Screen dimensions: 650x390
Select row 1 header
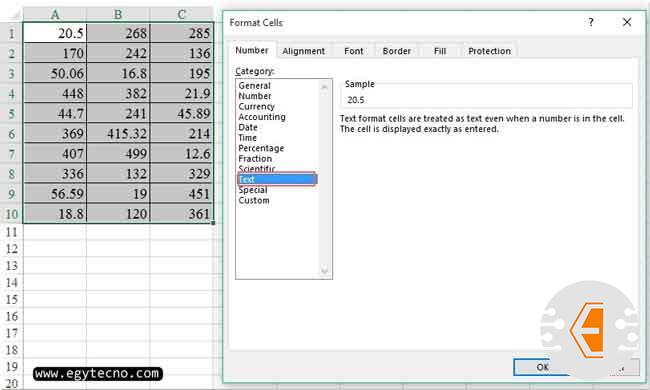point(12,33)
